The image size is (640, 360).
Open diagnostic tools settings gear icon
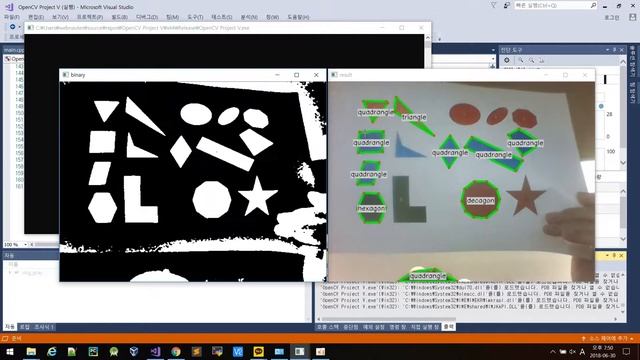tap(507, 60)
